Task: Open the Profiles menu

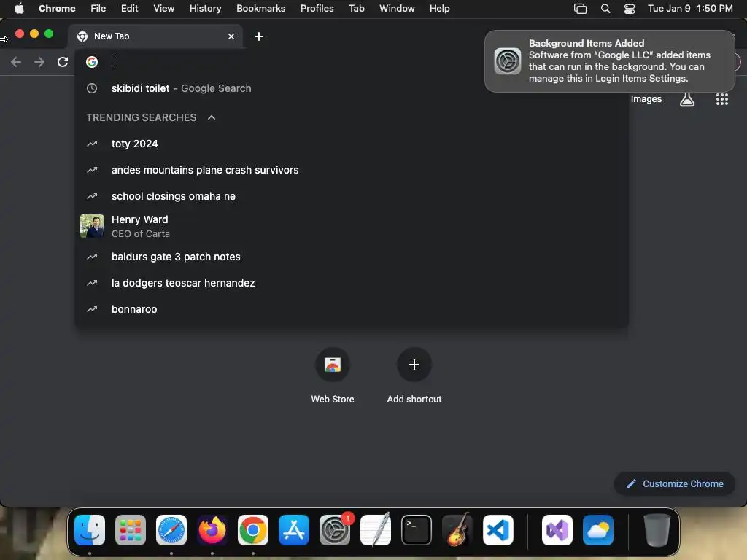Action: (x=317, y=9)
